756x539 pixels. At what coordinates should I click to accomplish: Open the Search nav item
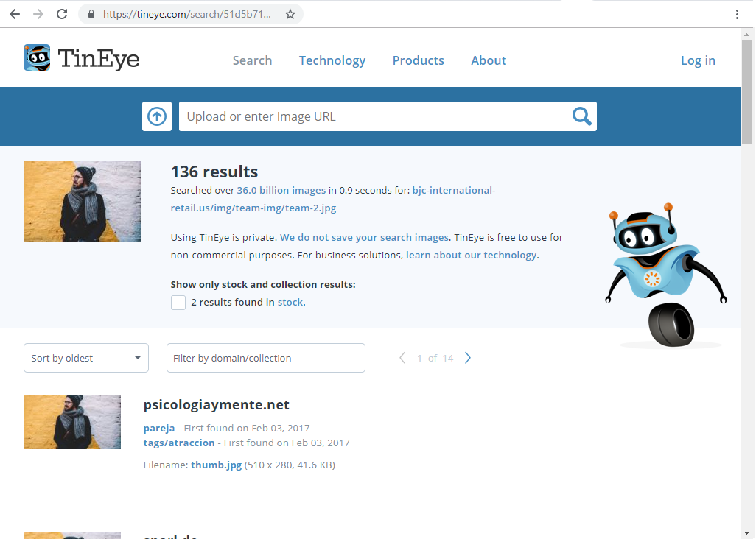[x=252, y=60]
